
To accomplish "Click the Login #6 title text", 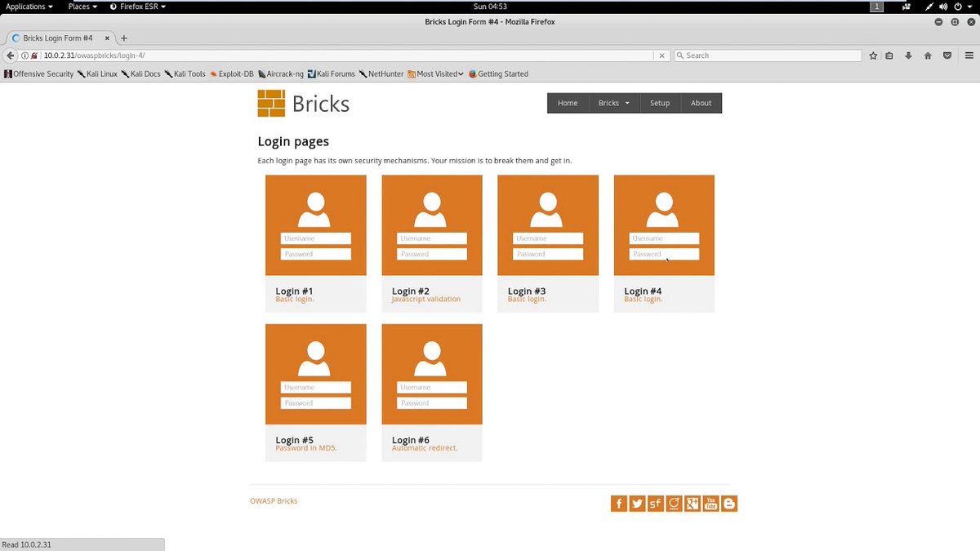I will 410,440.
